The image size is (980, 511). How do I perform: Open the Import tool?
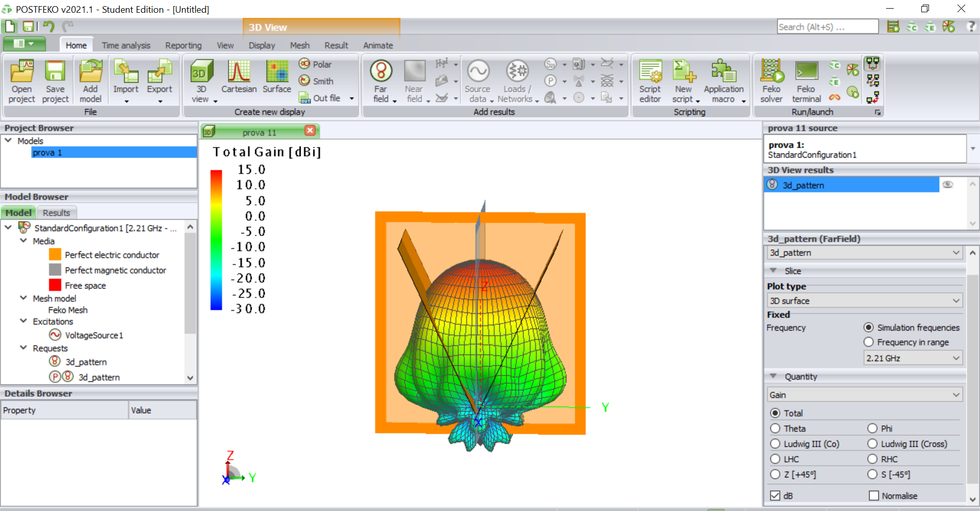click(x=126, y=81)
